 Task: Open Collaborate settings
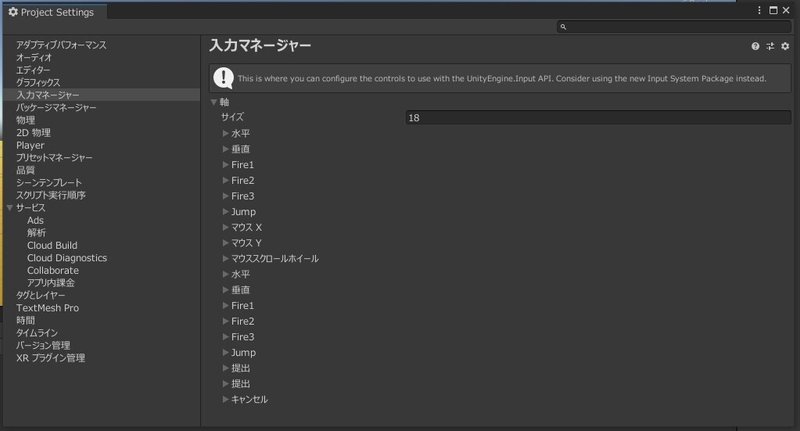(53, 270)
